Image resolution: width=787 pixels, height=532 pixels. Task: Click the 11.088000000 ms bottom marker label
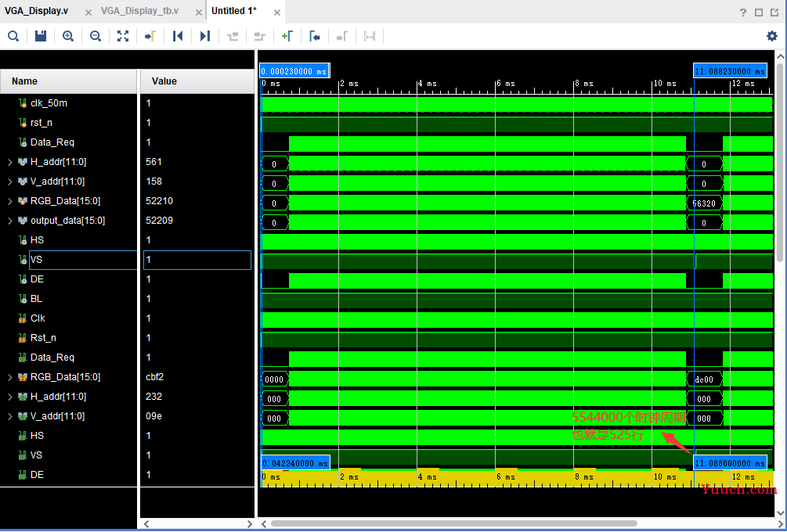point(730,463)
